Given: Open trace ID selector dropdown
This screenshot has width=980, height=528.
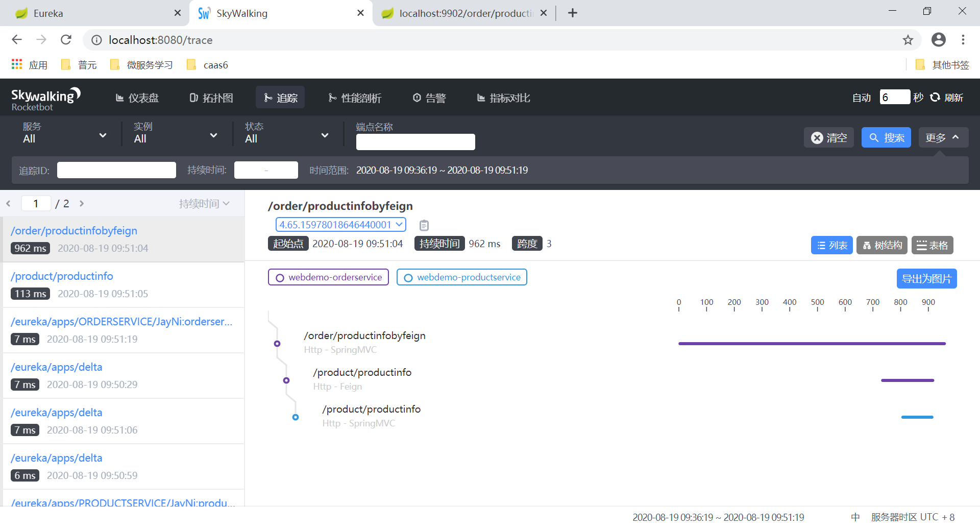Looking at the screenshot, I should [x=340, y=225].
